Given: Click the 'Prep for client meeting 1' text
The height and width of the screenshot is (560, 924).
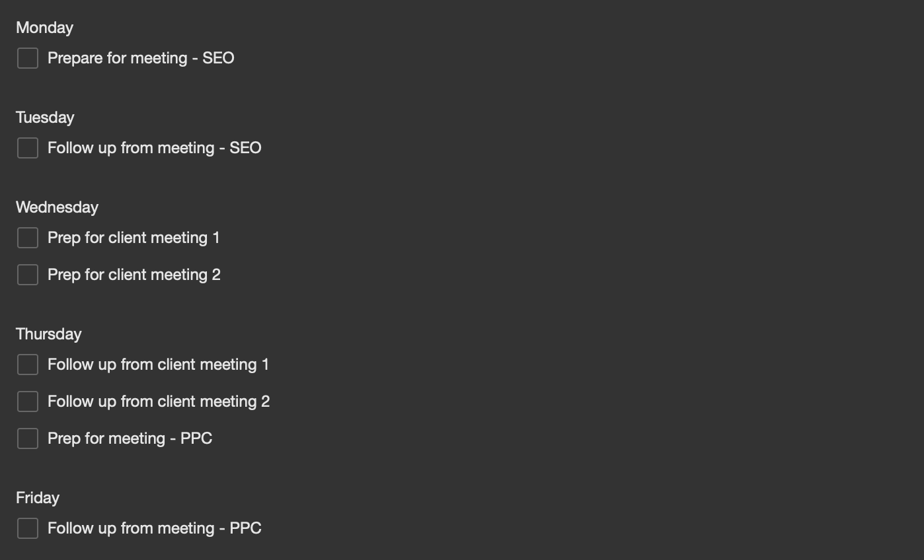Looking at the screenshot, I should pyautogui.click(x=134, y=238).
